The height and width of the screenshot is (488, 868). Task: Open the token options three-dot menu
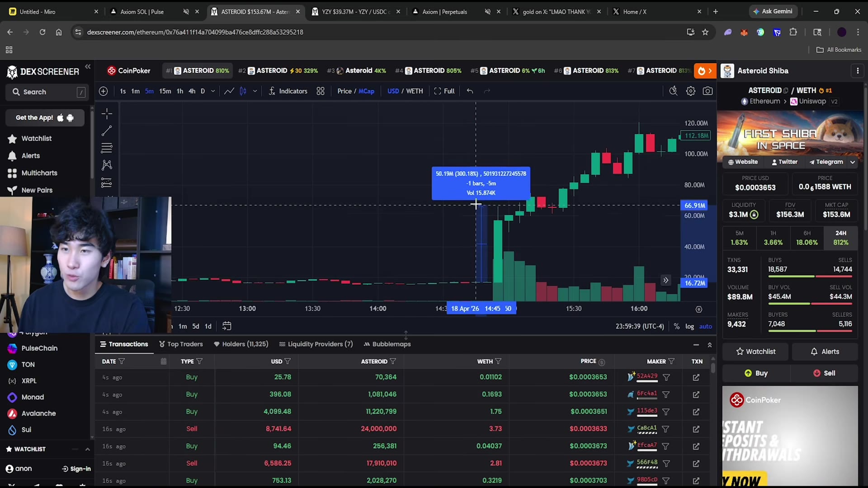(858, 71)
